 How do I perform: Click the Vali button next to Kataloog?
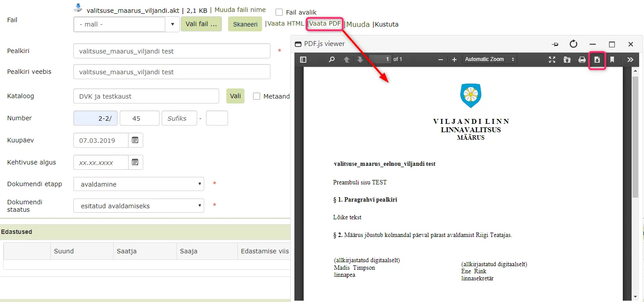(x=235, y=96)
